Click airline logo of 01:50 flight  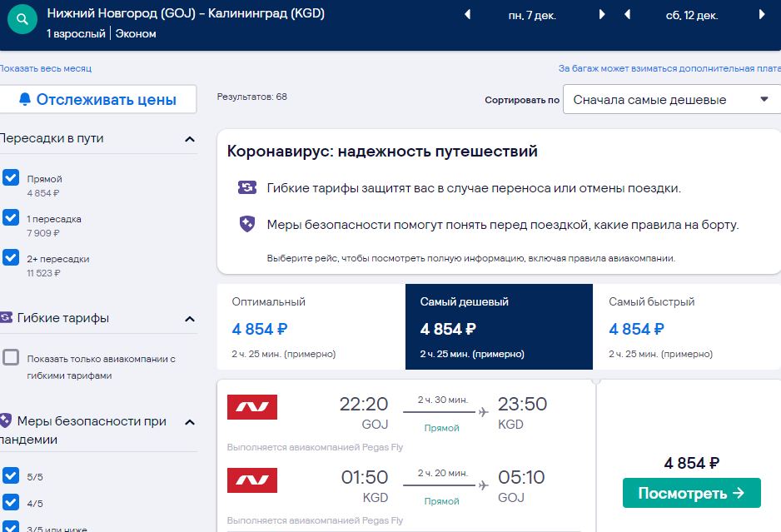(252, 480)
